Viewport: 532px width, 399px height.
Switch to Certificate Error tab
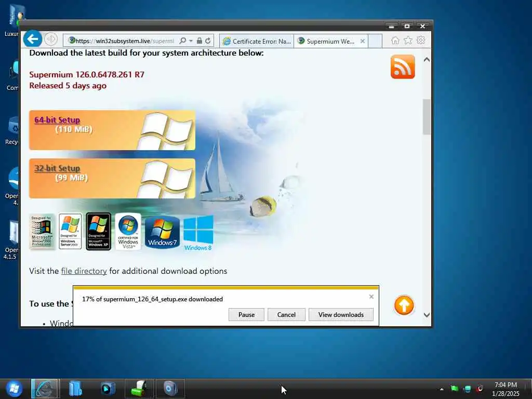coord(257,41)
